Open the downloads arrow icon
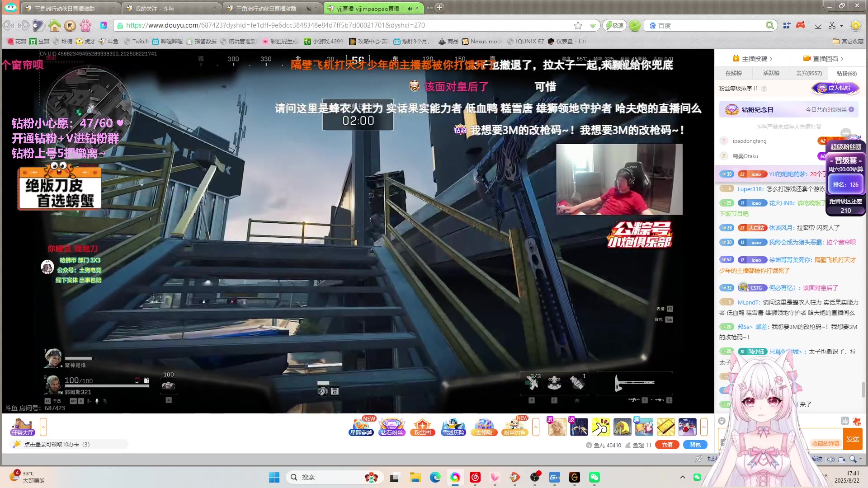Viewport: 868px width, 488px height. (818, 25)
